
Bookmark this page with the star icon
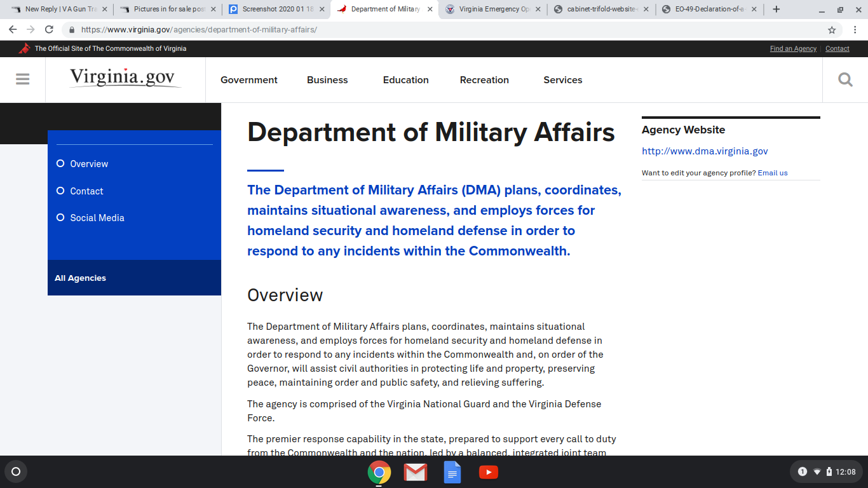click(x=832, y=30)
